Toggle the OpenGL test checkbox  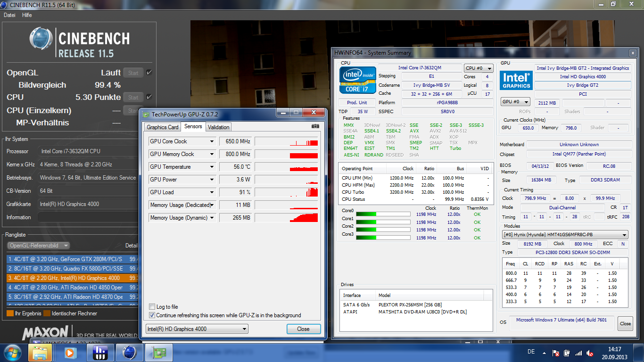[x=149, y=73]
